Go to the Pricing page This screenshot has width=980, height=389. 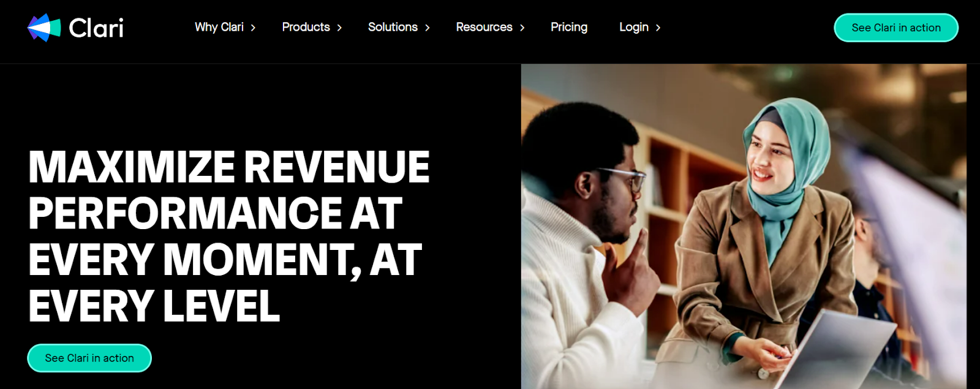coord(569,27)
